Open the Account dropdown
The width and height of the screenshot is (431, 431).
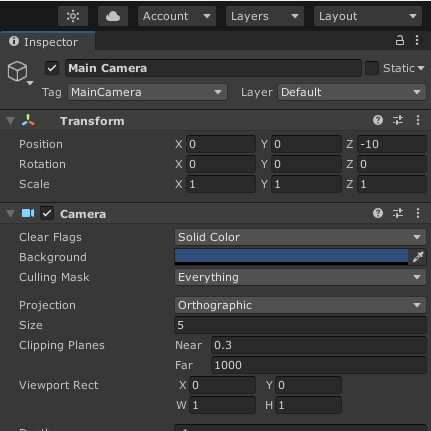(x=177, y=16)
